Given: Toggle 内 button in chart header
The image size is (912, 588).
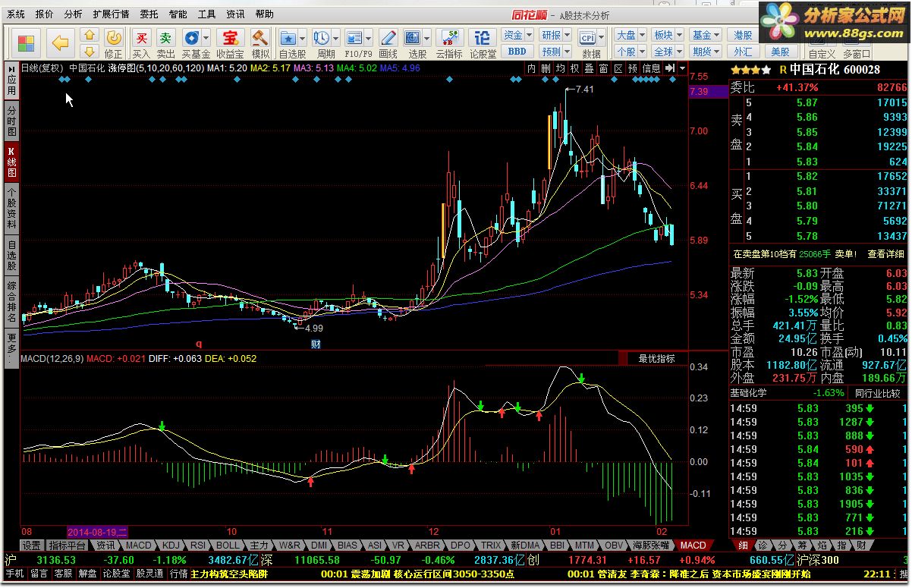Looking at the screenshot, I should 532,68.
